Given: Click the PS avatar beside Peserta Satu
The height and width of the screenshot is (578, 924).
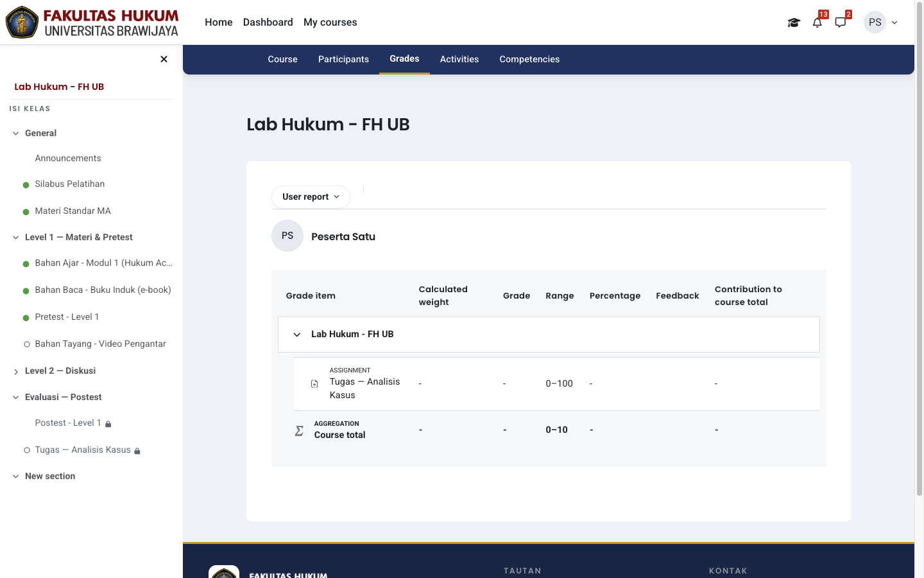Looking at the screenshot, I should (287, 236).
